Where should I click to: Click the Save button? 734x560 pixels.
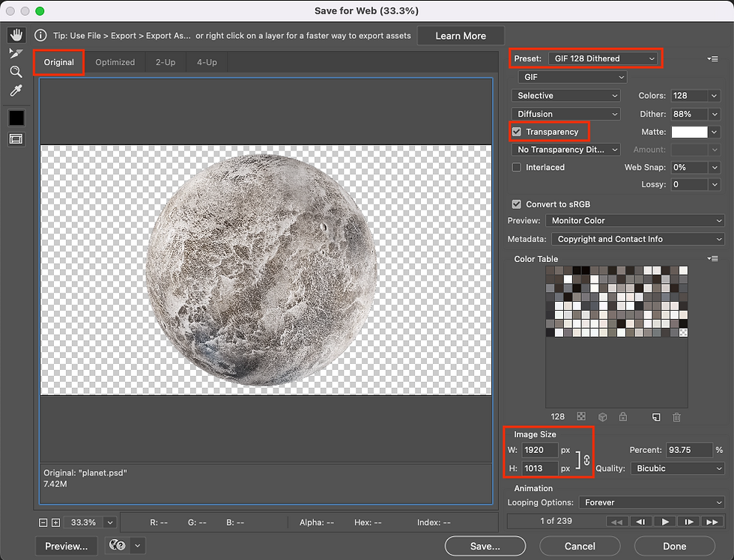click(x=485, y=546)
